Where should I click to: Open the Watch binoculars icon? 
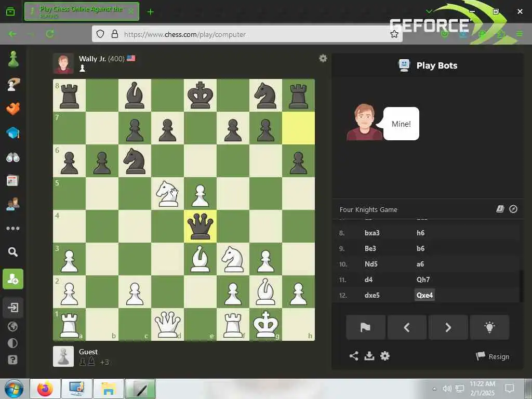pos(13,157)
